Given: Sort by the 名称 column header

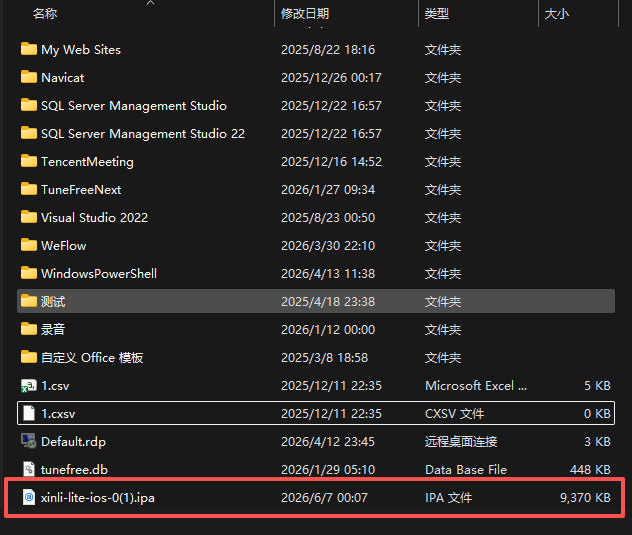Looking at the screenshot, I should point(45,14).
